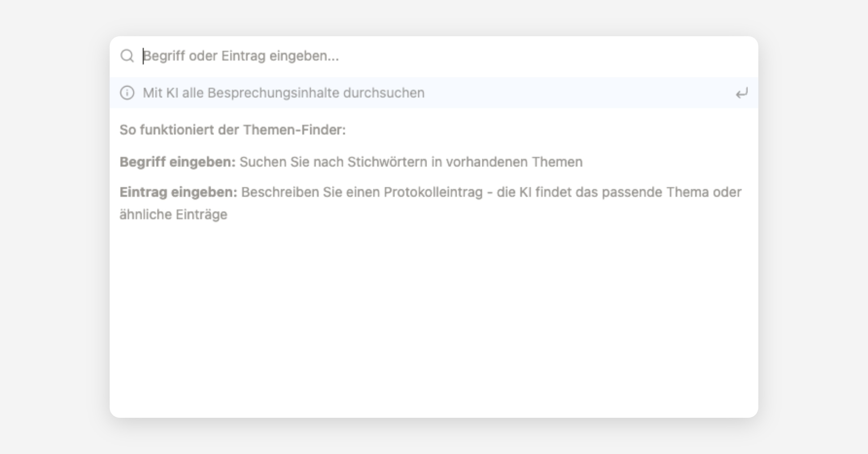Image resolution: width=868 pixels, height=454 pixels.
Task: Click the word 'Themen-Finder' in the heading
Action: pos(294,130)
